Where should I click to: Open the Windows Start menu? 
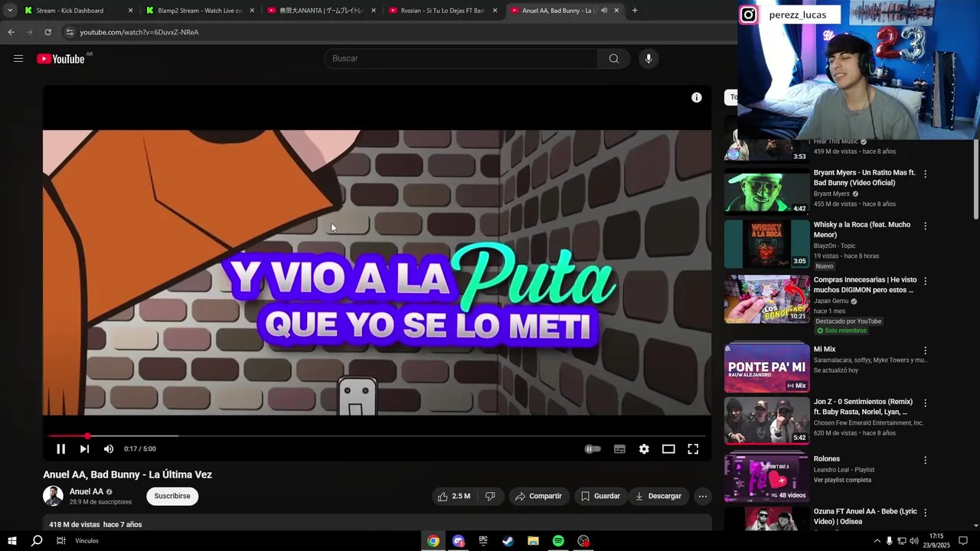coord(11,541)
